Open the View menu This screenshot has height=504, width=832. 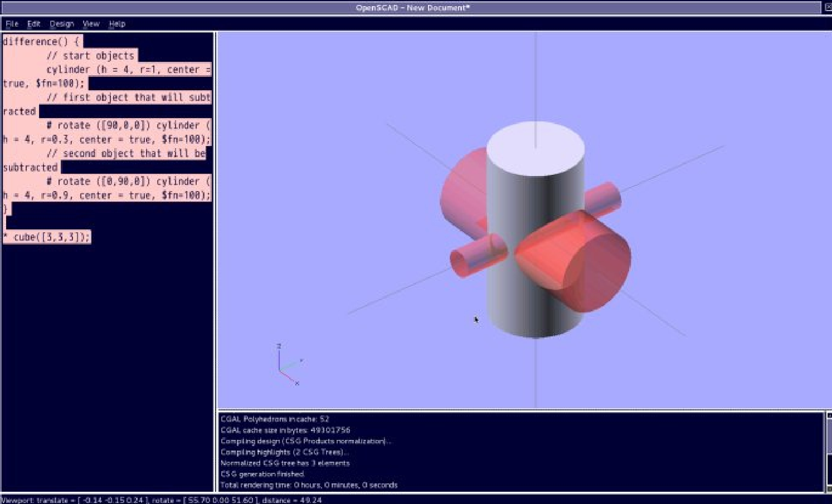click(x=91, y=24)
